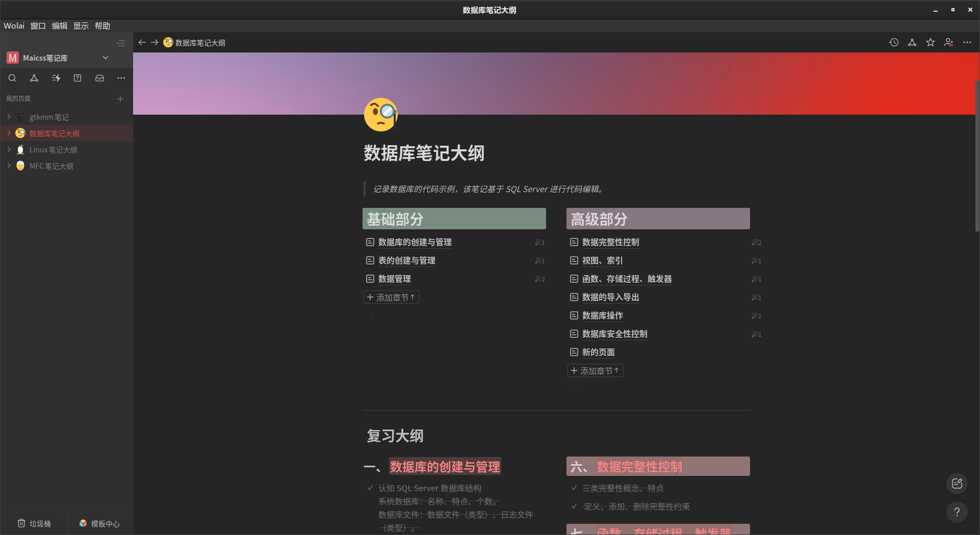The width and height of the screenshot is (980, 535).
Task: Open the floating help question mark button
Action: tap(957, 512)
